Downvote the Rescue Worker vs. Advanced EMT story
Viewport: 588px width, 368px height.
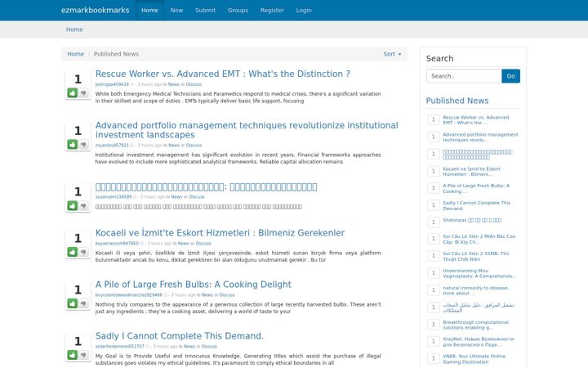[x=83, y=92]
